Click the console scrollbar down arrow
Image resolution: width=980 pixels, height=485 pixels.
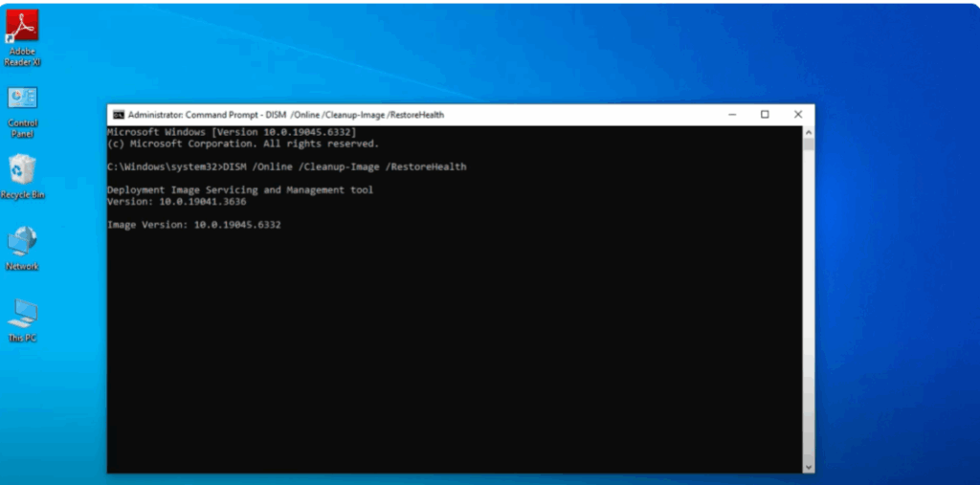tap(809, 466)
